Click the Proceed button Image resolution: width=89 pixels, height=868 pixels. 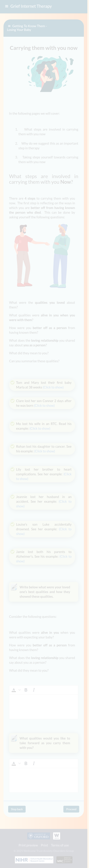coord(71,809)
